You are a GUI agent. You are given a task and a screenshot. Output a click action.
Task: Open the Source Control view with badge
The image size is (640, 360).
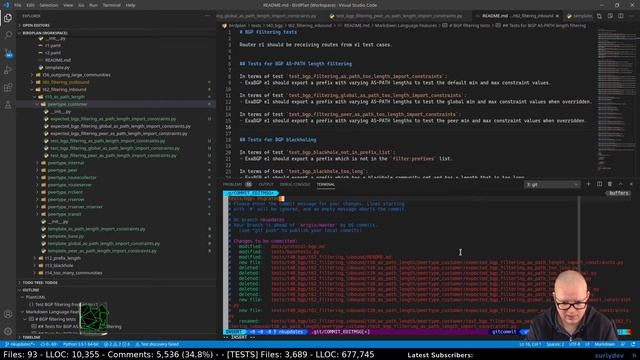8,53
